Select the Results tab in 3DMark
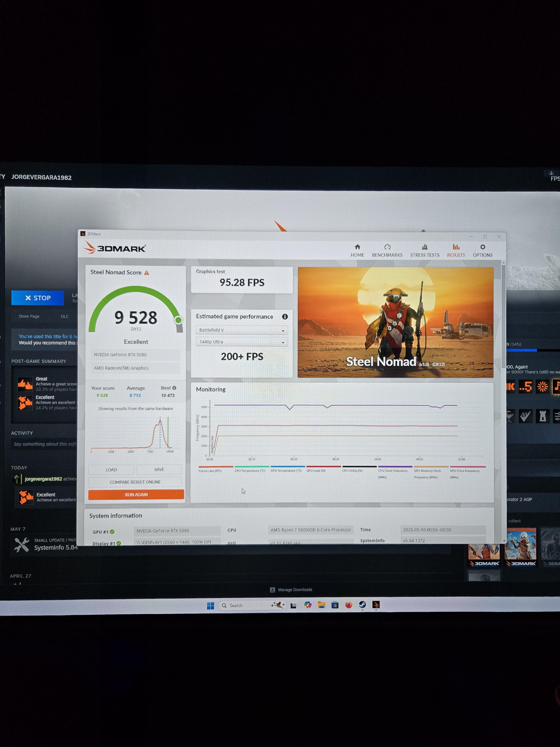The height and width of the screenshot is (747, 560). pyautogui.click(x=456, y=251)
